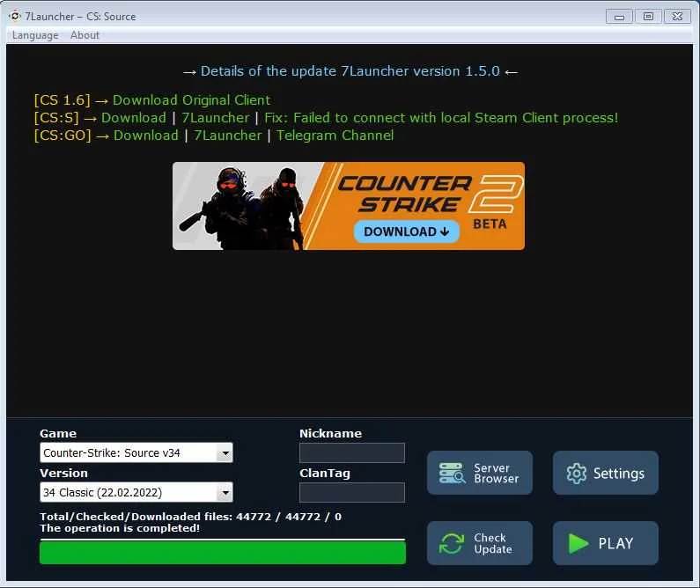The width and height of the screenshot is (700, 588).
Task: Click the Counter Strike 2 Beta banner
Action: (x=349, y=206)
